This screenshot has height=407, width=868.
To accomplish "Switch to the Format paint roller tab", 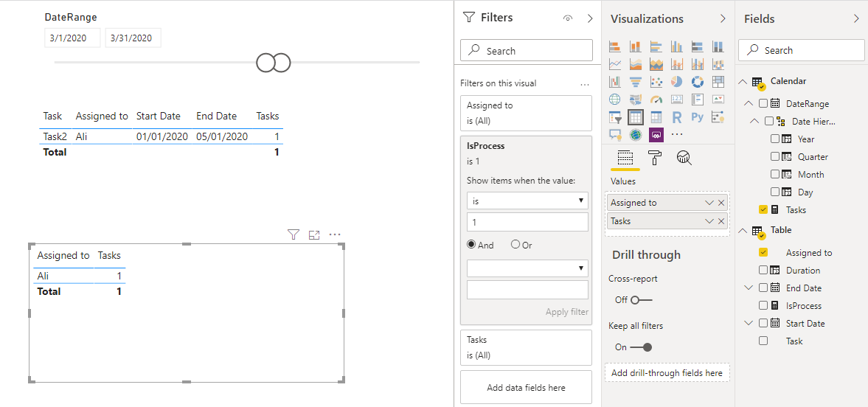I will [x=655, y=159].
